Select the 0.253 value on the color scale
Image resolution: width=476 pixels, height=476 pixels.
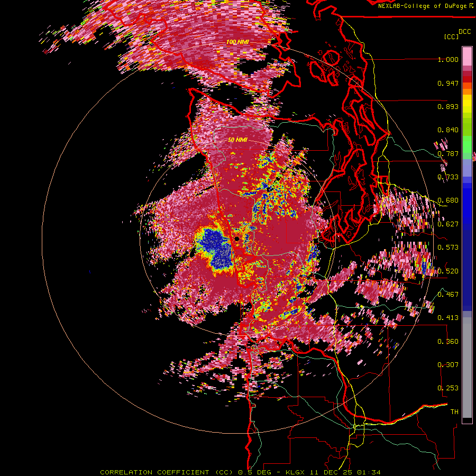pos(448,388)
